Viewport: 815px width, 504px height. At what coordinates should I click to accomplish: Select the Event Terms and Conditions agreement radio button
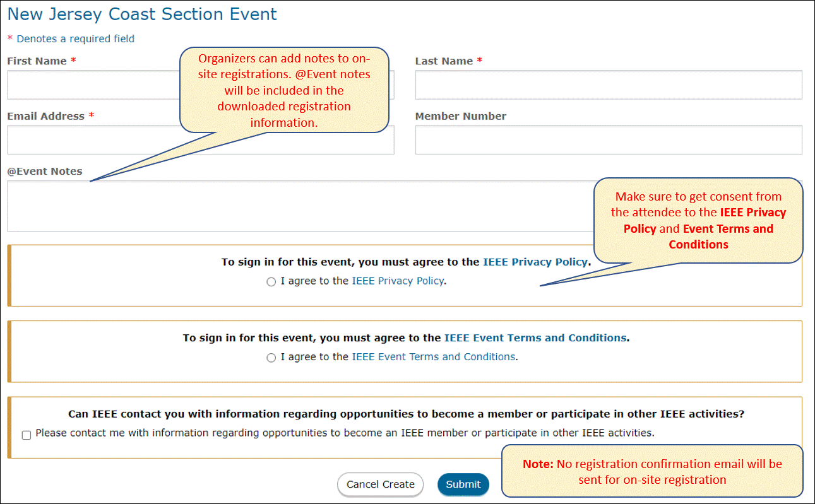(271, 358)
